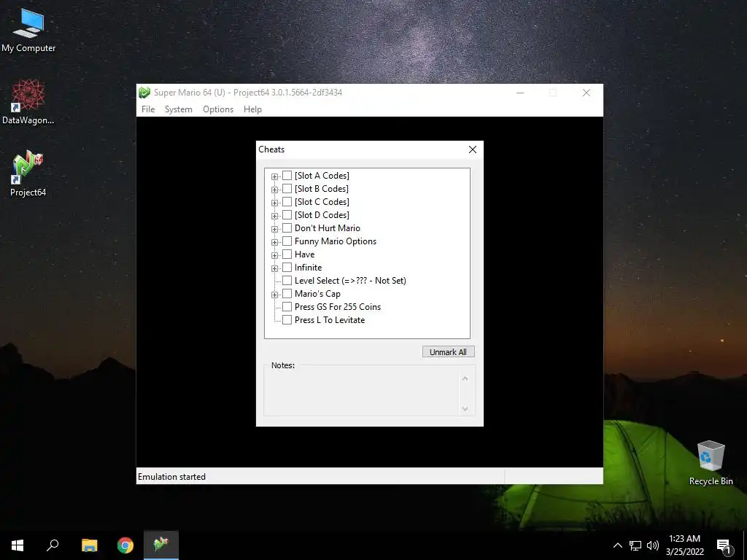Close the Project64 main window
The image size is (747, 560).
tap(587, 93)
